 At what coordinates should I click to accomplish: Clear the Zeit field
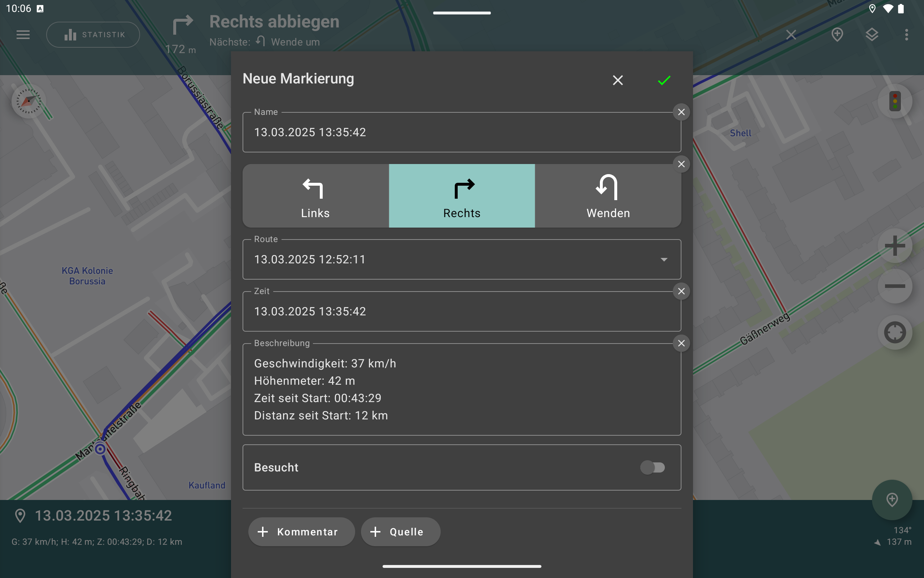point(681,291)
